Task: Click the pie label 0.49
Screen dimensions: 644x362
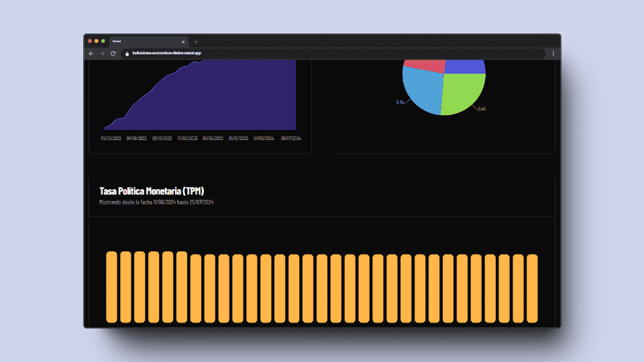Action: click(482, 109)
